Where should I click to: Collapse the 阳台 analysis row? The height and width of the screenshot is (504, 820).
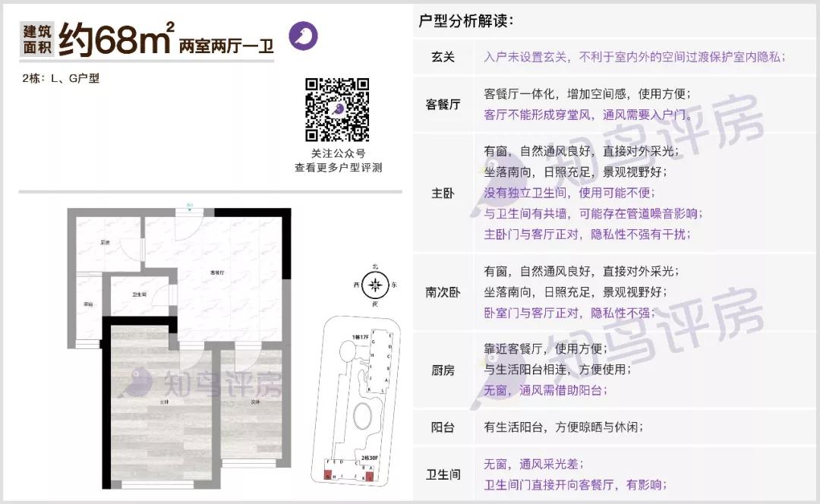point(443,427)
